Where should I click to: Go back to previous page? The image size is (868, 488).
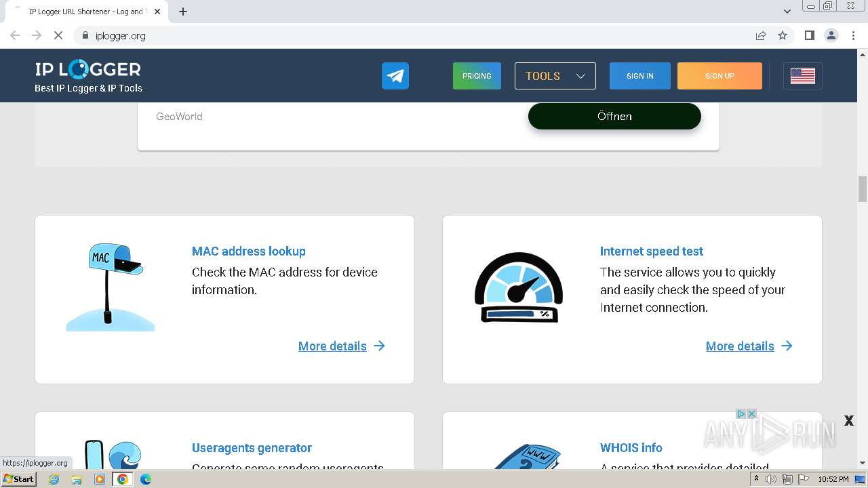point(15,35)
